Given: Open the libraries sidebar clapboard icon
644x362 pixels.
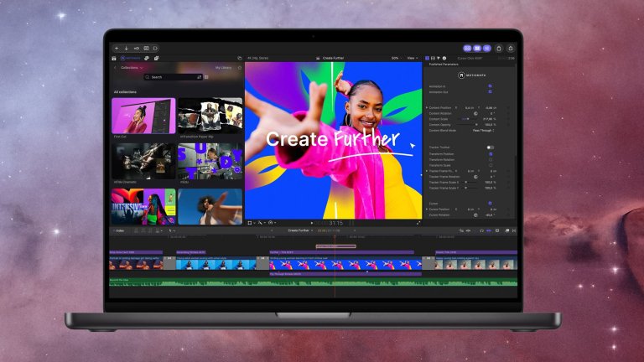Looking at the screenshot, I should 114,59.
